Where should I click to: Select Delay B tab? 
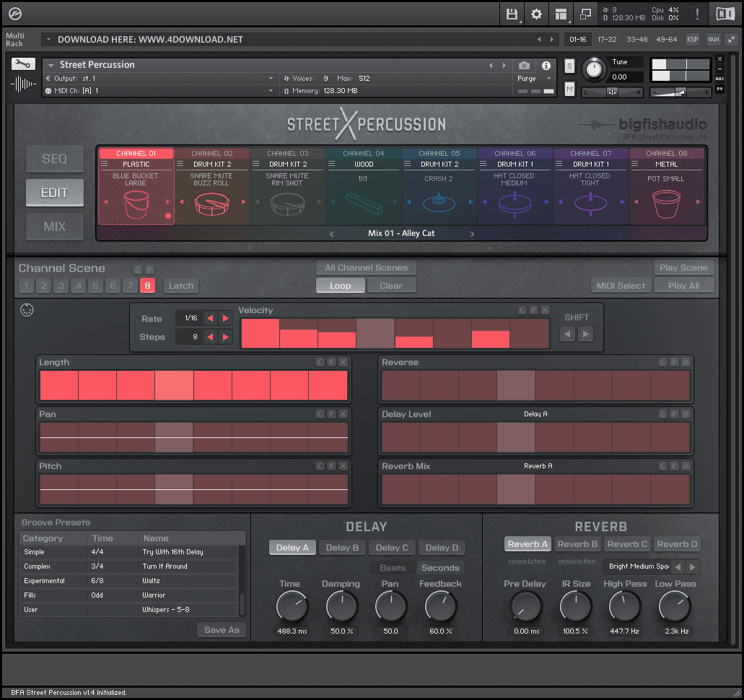pyautogui.click(x=342, y=548)
